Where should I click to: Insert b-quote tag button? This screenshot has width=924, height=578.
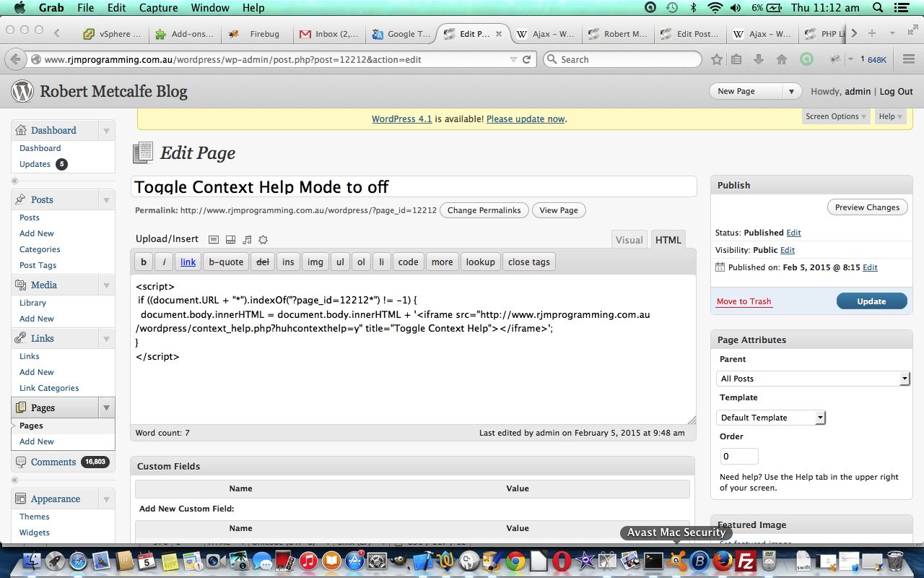coord(226,262)
